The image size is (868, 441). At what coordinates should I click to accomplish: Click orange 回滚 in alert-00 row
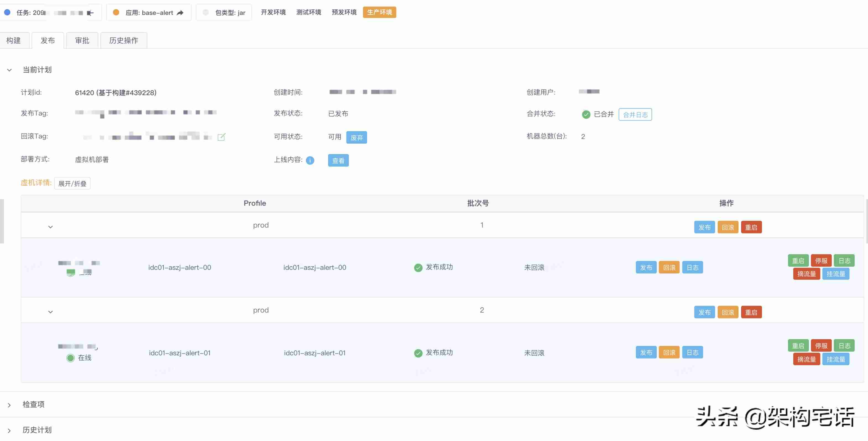669,267
